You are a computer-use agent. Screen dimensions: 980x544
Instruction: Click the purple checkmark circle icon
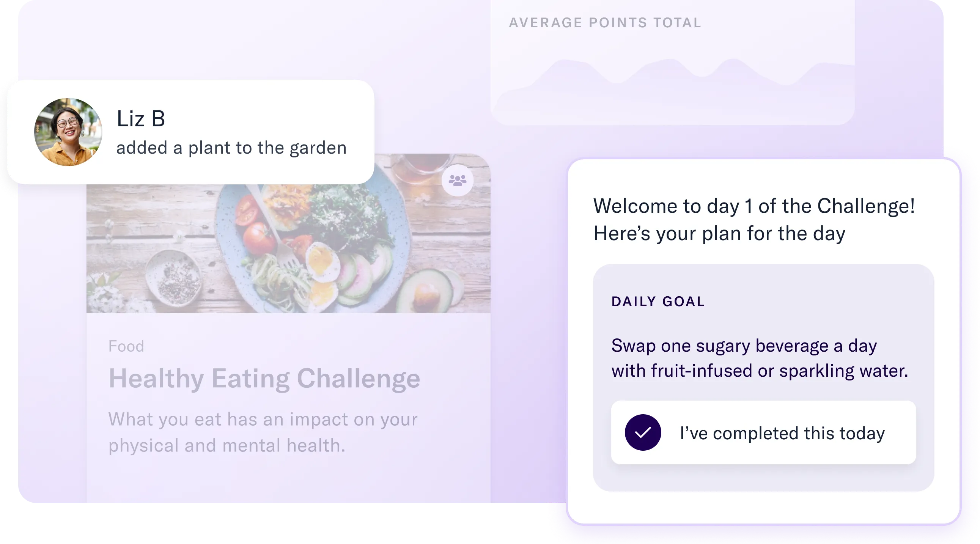(x=644, y=432)
